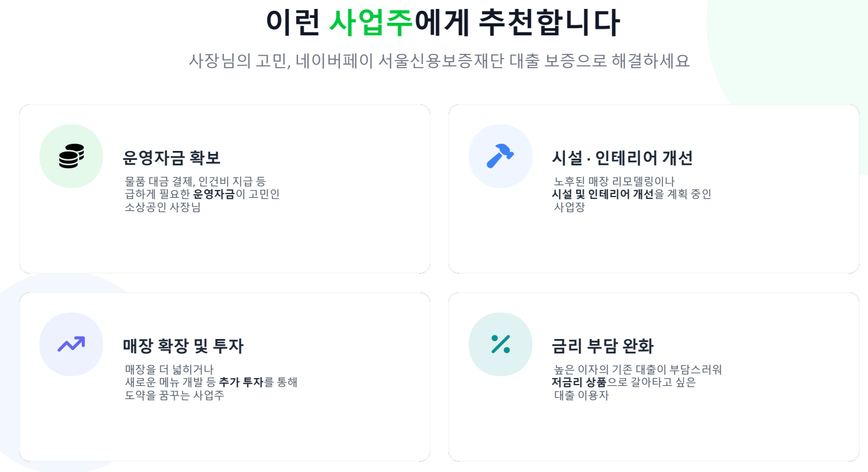Click the bold 저금리 상품 text
This screenshot has height=472, width=868.
579,382
